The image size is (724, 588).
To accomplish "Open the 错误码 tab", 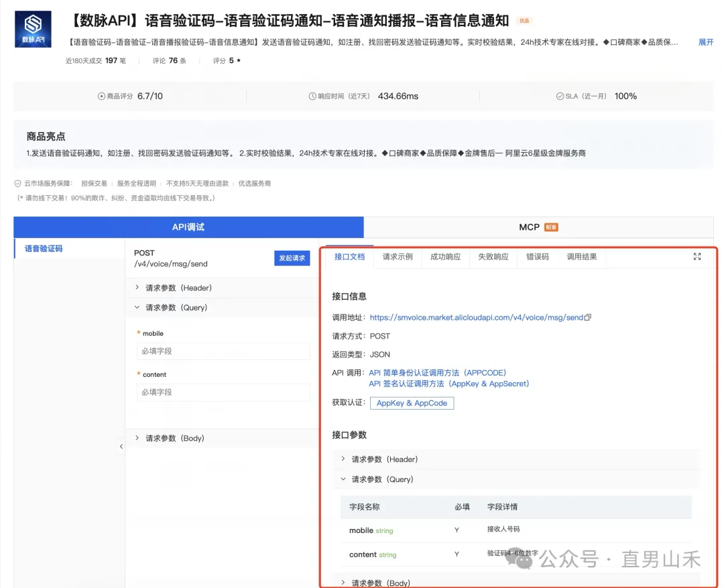I will [x=538, y=257].
